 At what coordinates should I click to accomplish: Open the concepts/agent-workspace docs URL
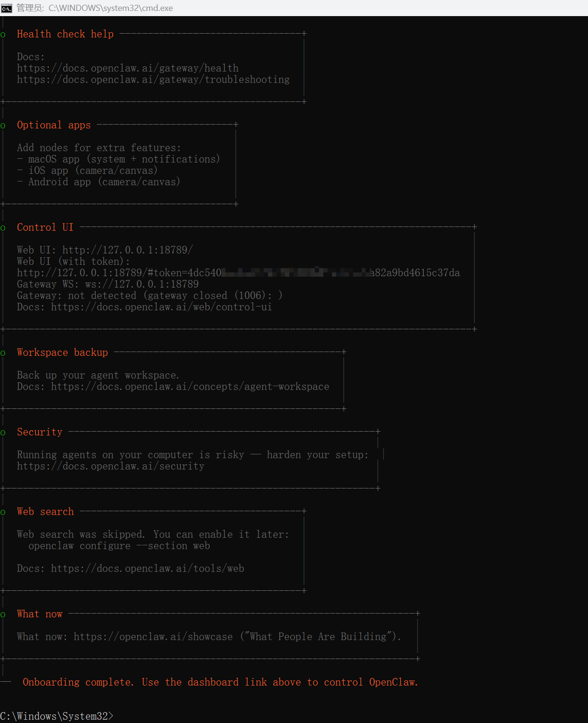pyautogui.click(x=190, y=387)
